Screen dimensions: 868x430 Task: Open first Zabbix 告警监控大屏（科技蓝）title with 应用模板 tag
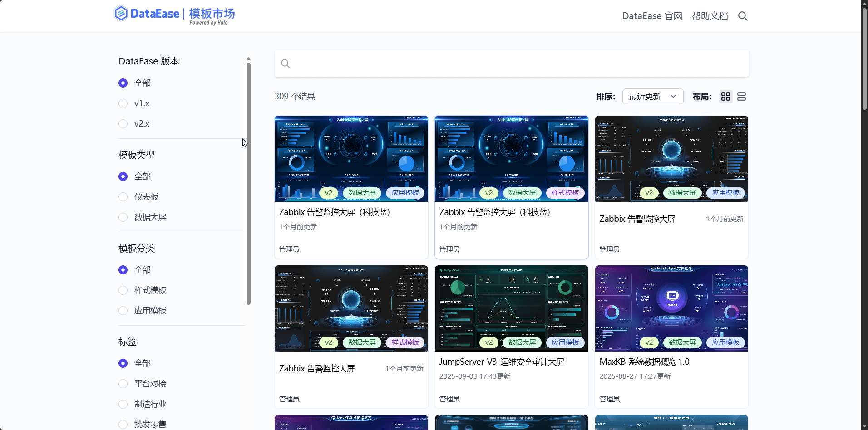click(x=335, y=212)
